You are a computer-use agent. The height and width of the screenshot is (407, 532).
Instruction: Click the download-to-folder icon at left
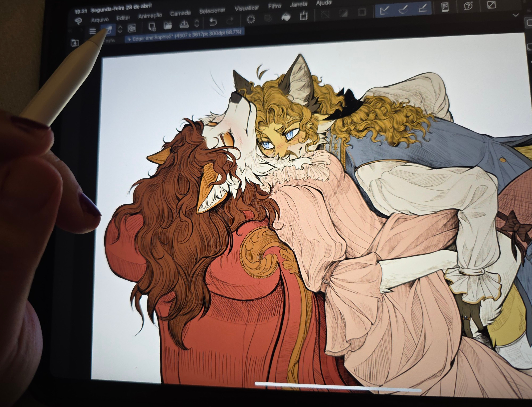[75, 43]
